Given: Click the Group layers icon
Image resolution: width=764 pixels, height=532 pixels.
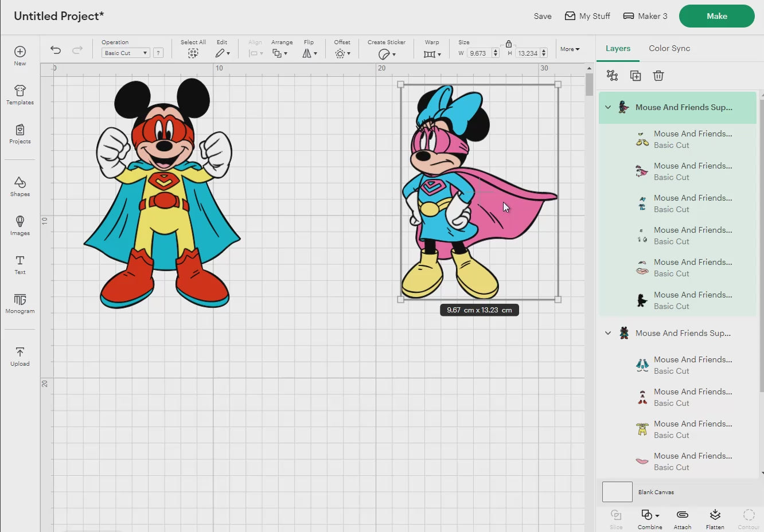Looking at the screenshot, I should tap(613, 76).
